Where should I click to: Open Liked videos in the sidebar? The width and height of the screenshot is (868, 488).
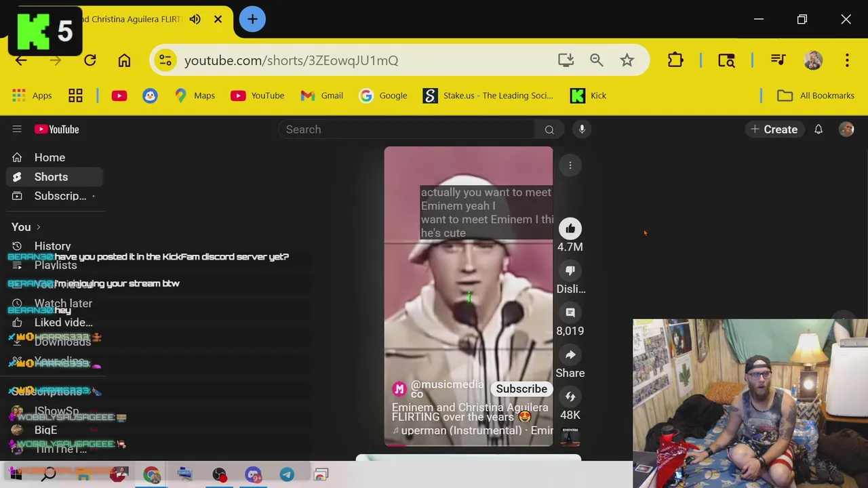coord(54,323)
